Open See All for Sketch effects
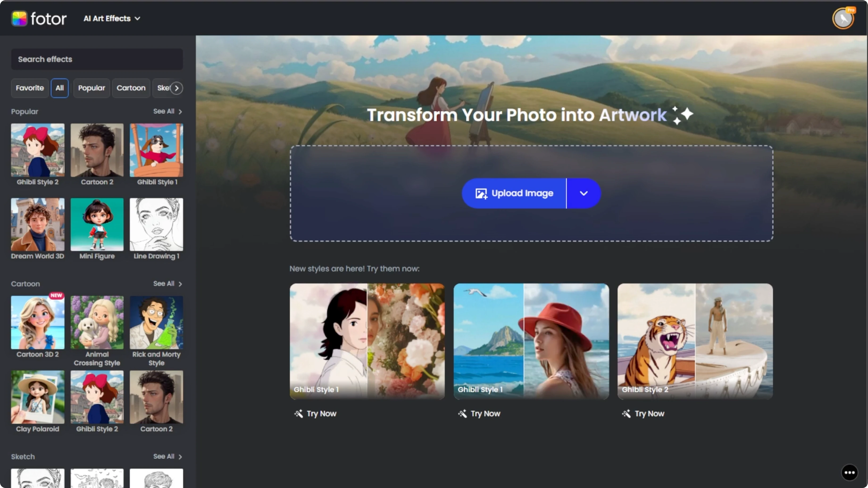Screen dimensions: 868x488 (167, 457)
